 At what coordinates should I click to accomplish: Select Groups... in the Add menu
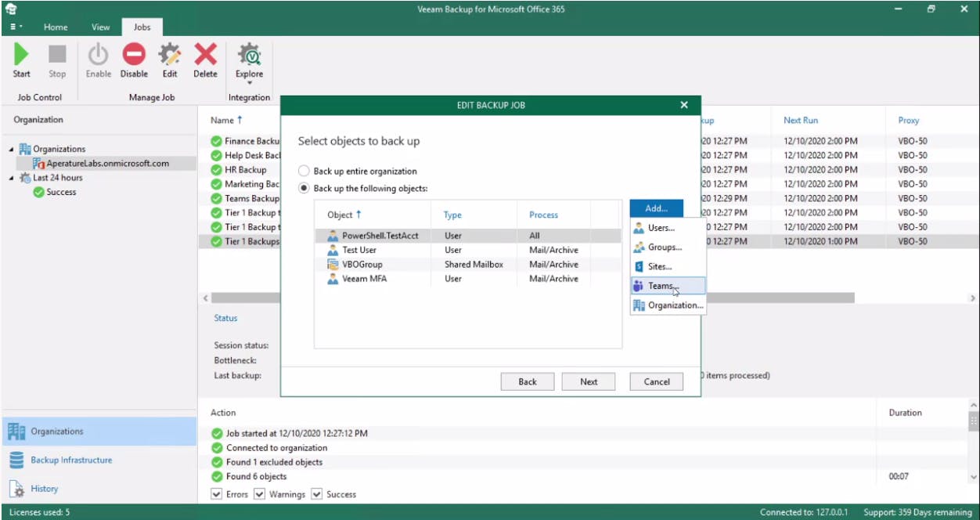pos(668,247)
